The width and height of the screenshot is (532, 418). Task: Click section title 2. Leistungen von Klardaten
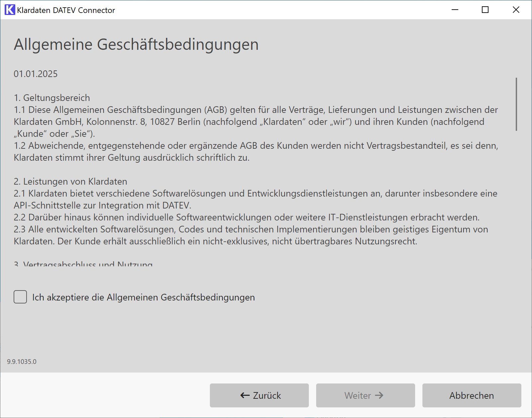pyautogui.click(x=70, y=182)
